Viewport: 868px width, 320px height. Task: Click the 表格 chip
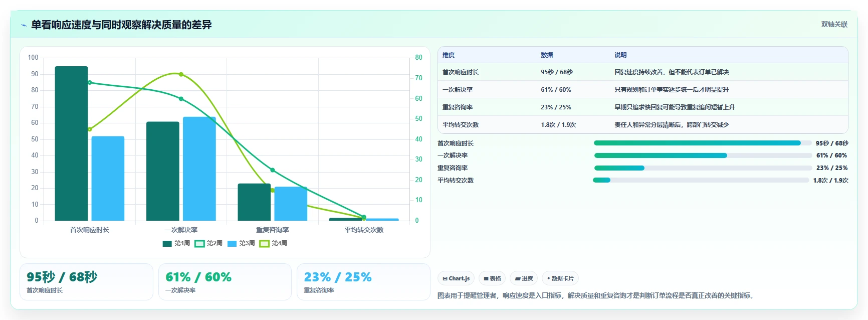492,278
